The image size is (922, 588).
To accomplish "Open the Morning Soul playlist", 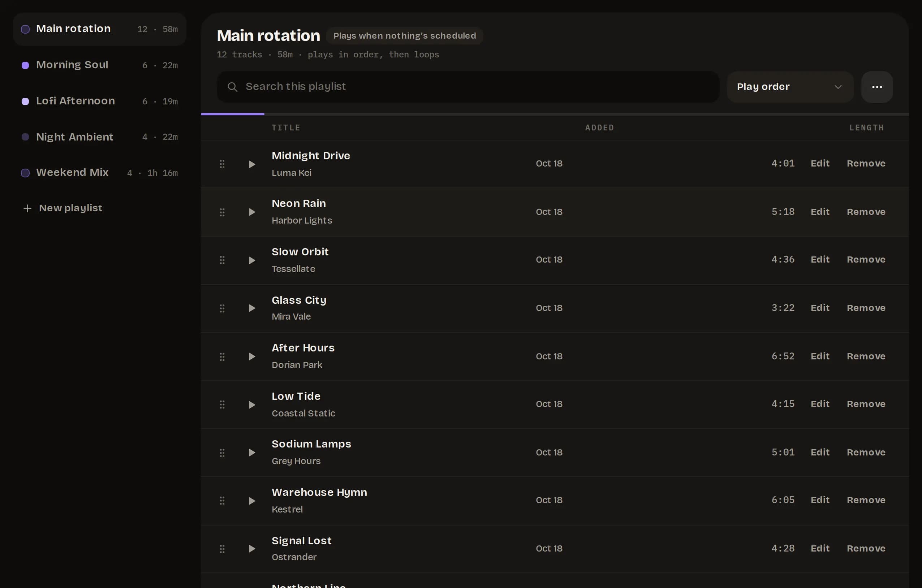I will click(100, 65).
